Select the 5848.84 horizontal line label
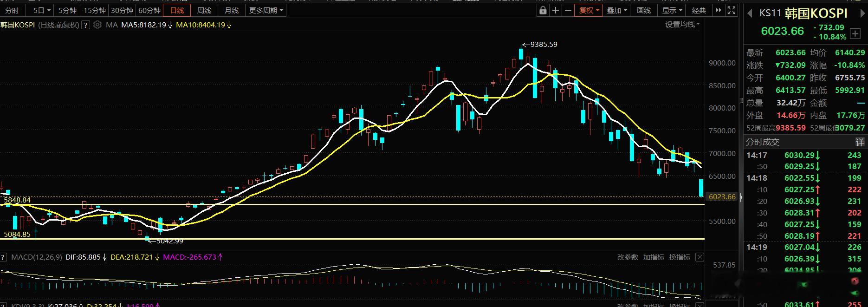The width and height of the screenshot is (868, 307). [17, 200]
